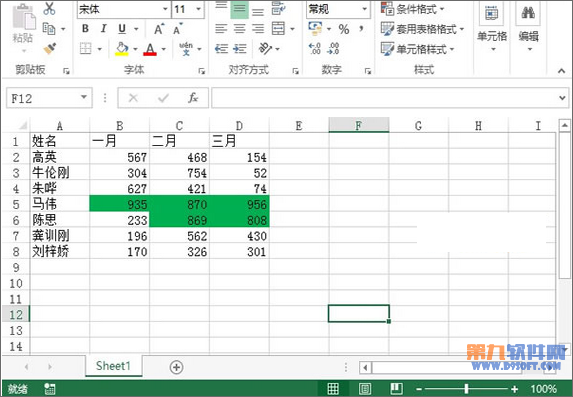The height and width of the screenshot is (397, 573).
Task: Open 套用表格格式 Format as Table menu
Action: point(422,29)
